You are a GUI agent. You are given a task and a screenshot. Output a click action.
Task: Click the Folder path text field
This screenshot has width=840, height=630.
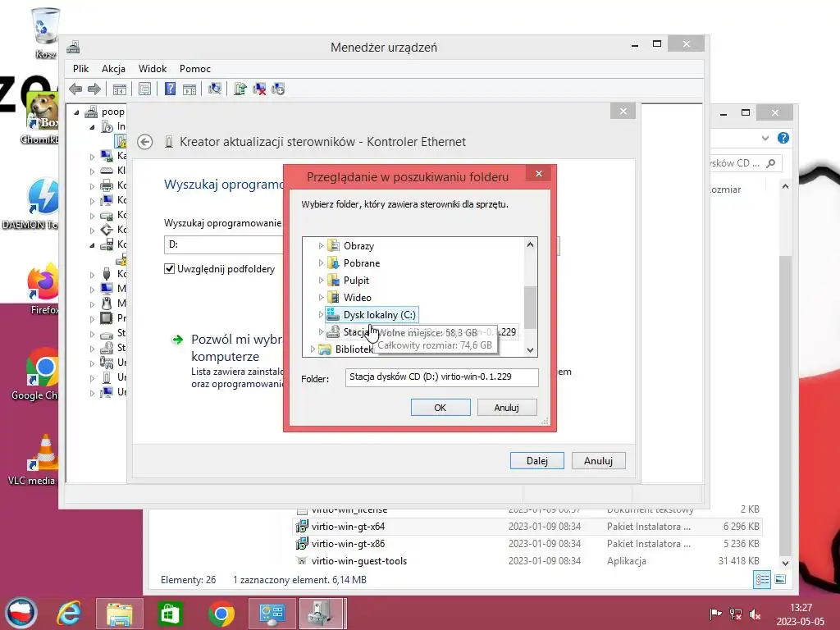click(442, 377)
